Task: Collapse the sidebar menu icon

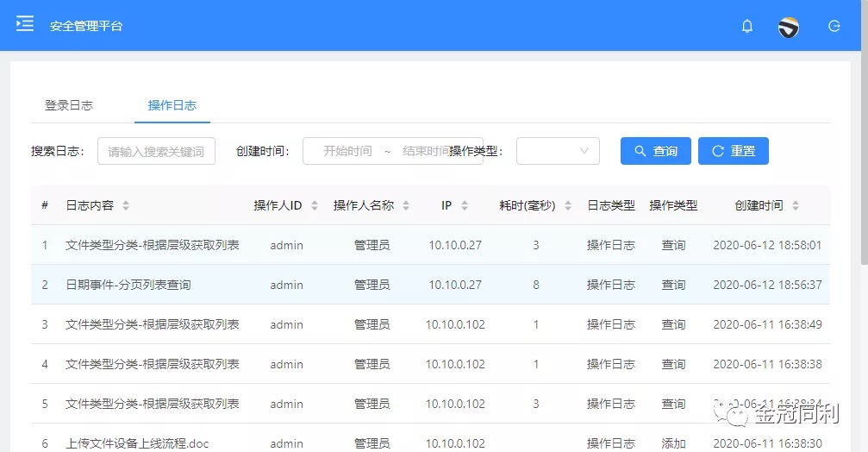Action: [x=25, y=24]
